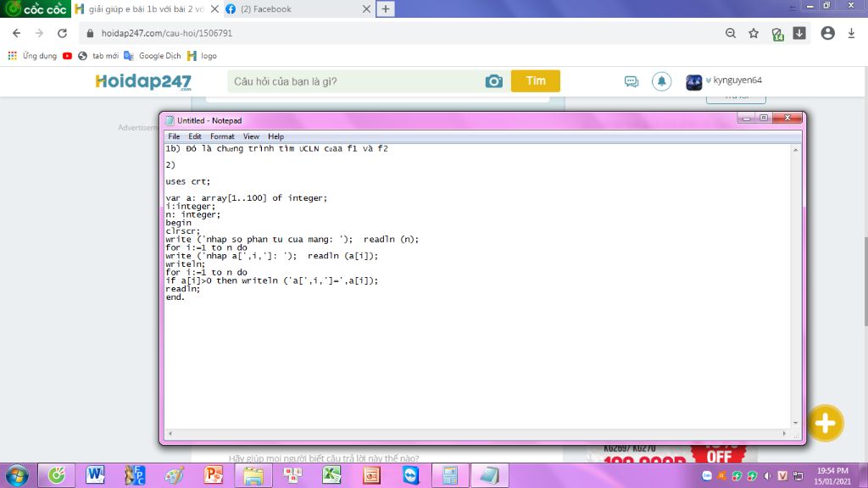This screenshot has height=488, width=868.
Task: Open Free Pascal from taskbar
Action: pos(135,476)
